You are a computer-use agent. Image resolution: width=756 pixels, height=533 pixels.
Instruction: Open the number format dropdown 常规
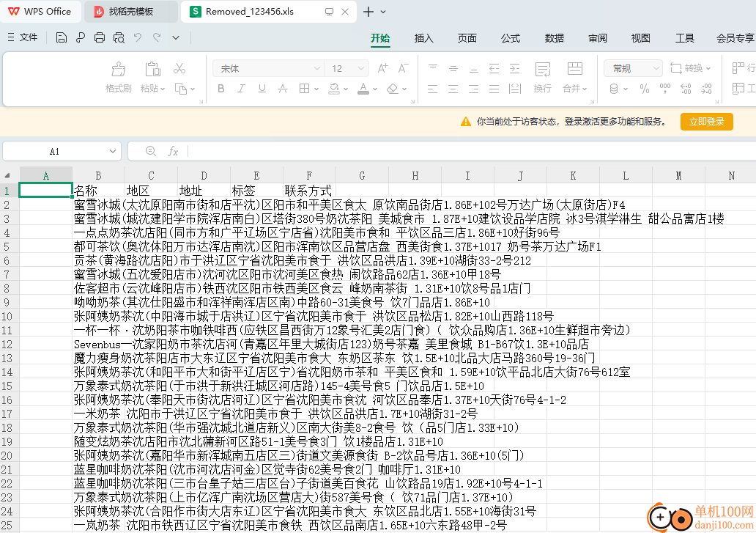656,68
